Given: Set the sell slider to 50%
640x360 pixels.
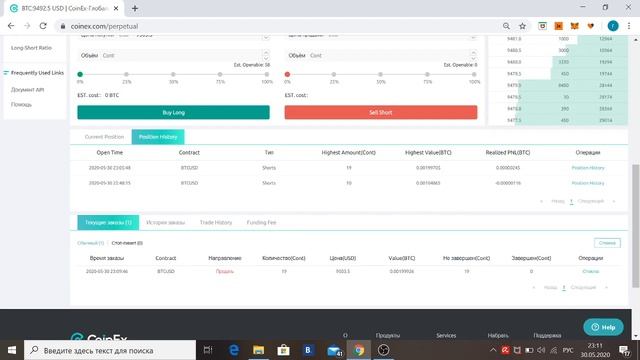Looking at the screenshot, I should (x=380, y=74).
